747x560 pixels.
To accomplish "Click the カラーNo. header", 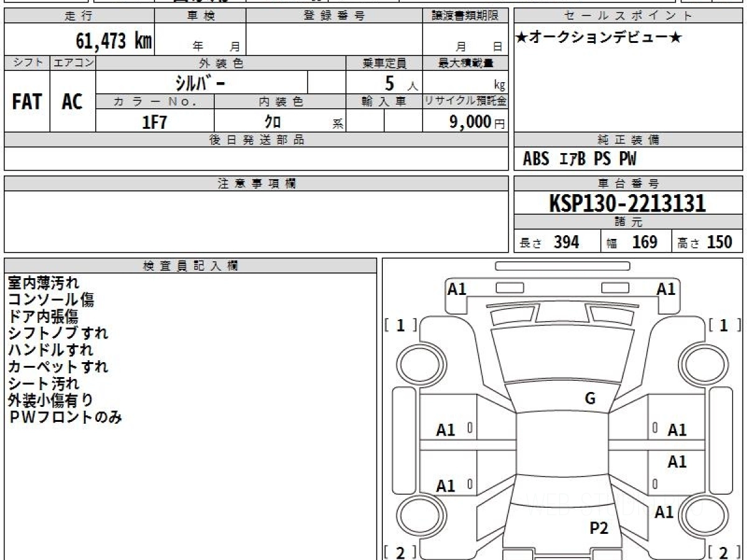I will (x=155, y=101).
